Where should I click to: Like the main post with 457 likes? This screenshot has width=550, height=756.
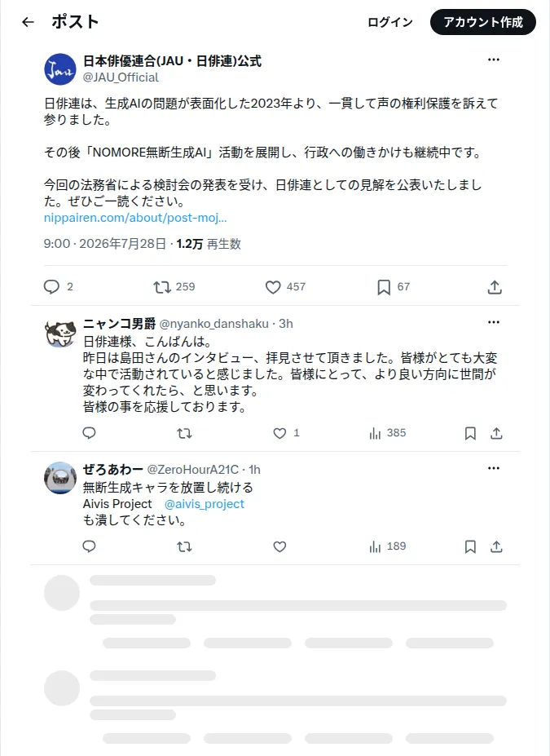(x=273, y=287)
